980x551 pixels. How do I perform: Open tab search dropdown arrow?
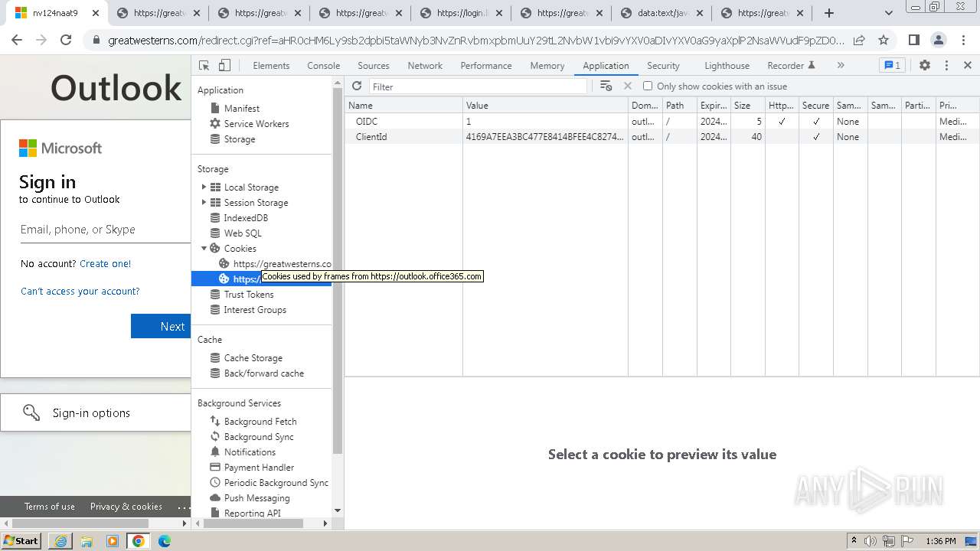pyautogui.click(x=888, y=13)
